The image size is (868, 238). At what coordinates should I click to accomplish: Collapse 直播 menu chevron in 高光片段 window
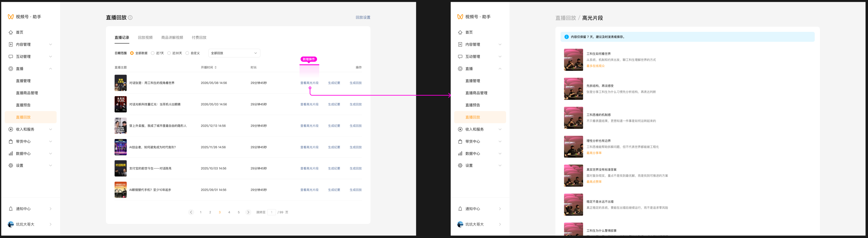(x=500, y=69)
